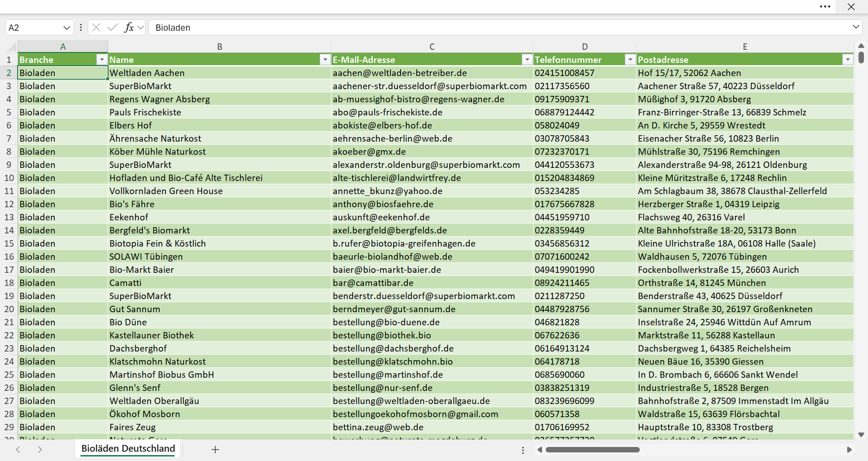Select address Hauptstraße 10, 83308 Trostberg
This screenshot has width=868, height=461.
pyautogui.click(x=745, y=427)
